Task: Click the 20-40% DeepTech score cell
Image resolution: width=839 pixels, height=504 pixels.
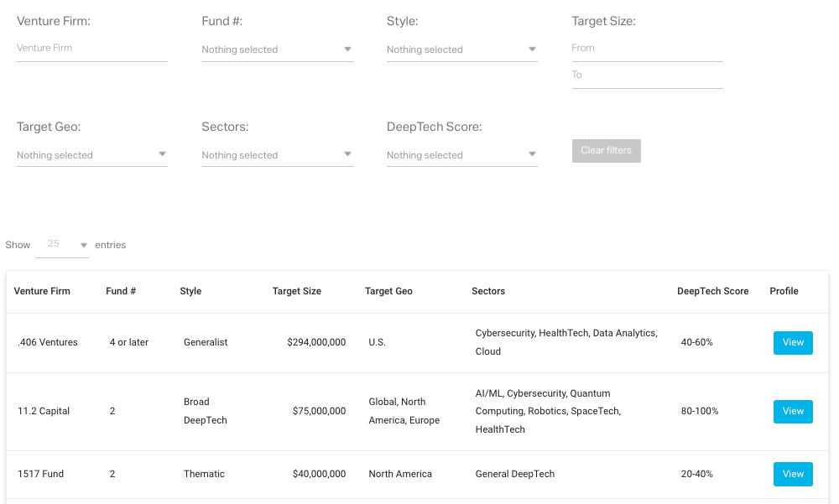Action: click(x=696, y=474)
